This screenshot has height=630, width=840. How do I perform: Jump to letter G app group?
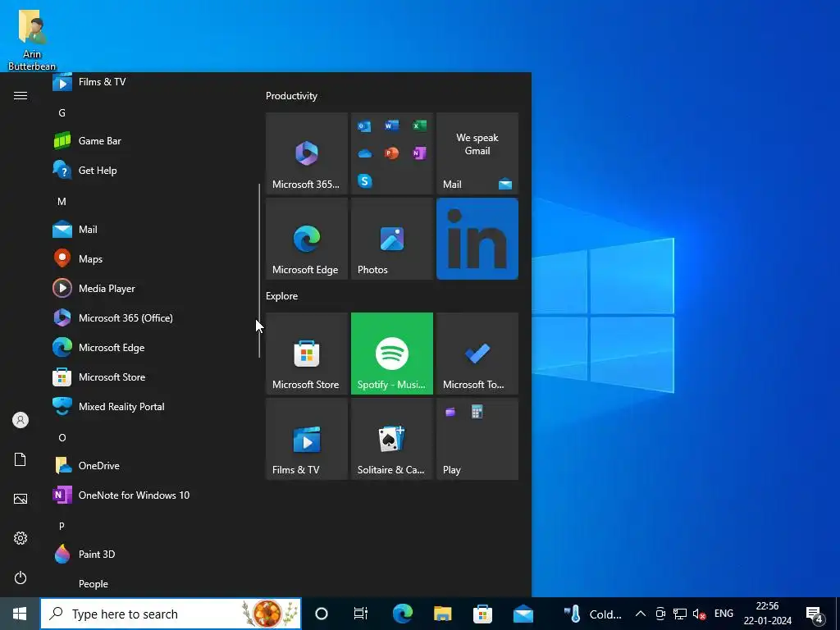point(62,113)
